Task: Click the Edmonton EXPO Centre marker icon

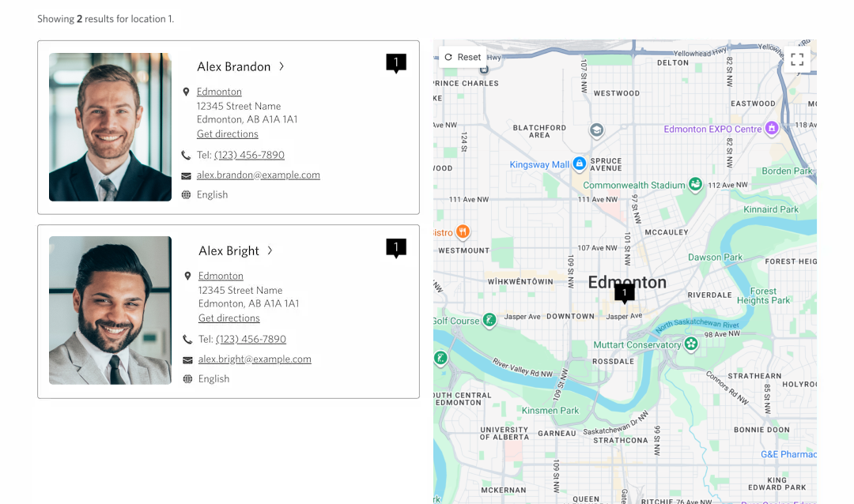Action: coord(772,128)
